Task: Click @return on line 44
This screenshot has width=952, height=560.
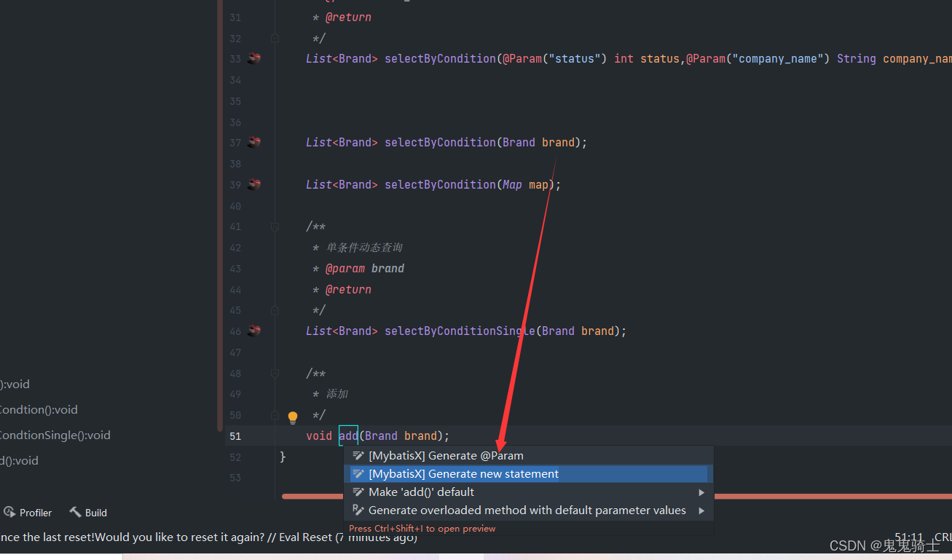Action: (x=348, y=289)
